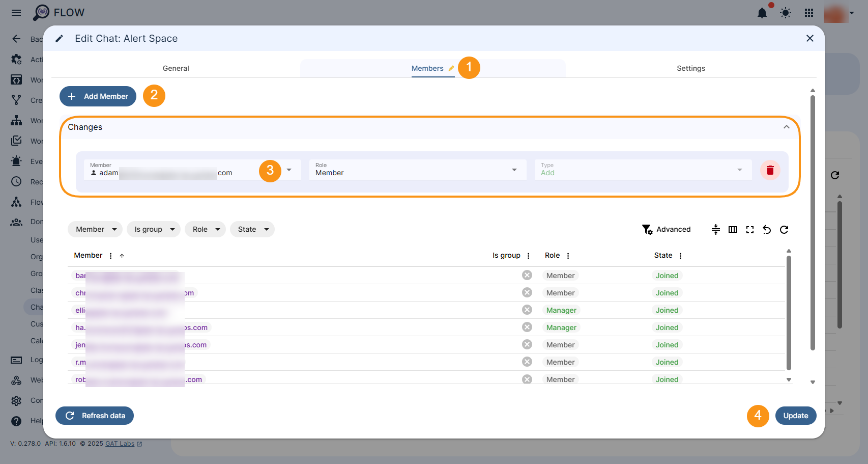
Task: Collapse the Changes section
Action: [x=786, y=127]
